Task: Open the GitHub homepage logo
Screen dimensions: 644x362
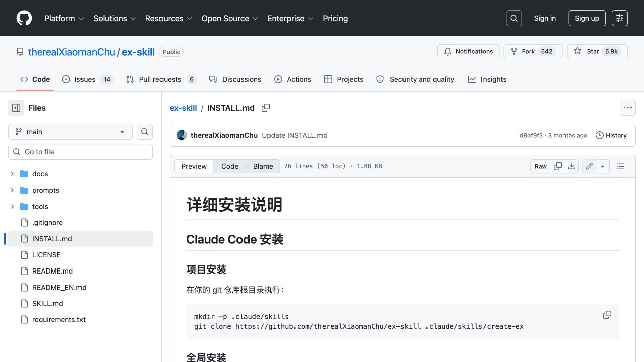Action: [x=24, y=18]
